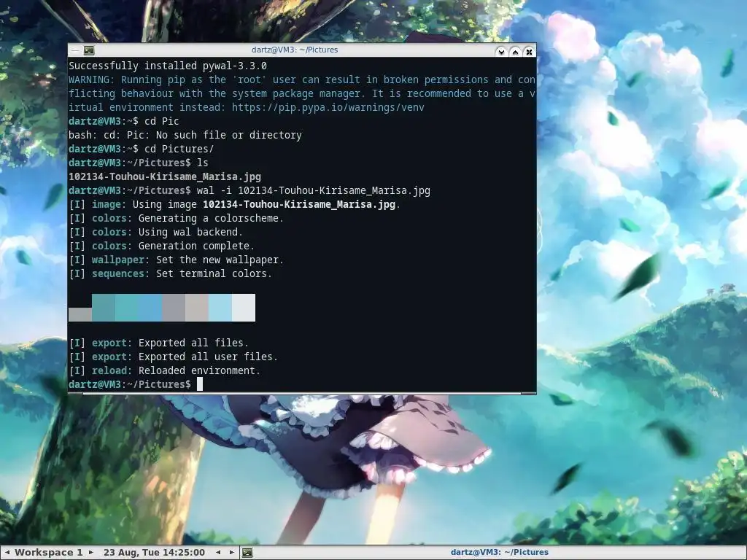
Task: Close the dartz@VM3 terminal window
Action: [529, 52]
